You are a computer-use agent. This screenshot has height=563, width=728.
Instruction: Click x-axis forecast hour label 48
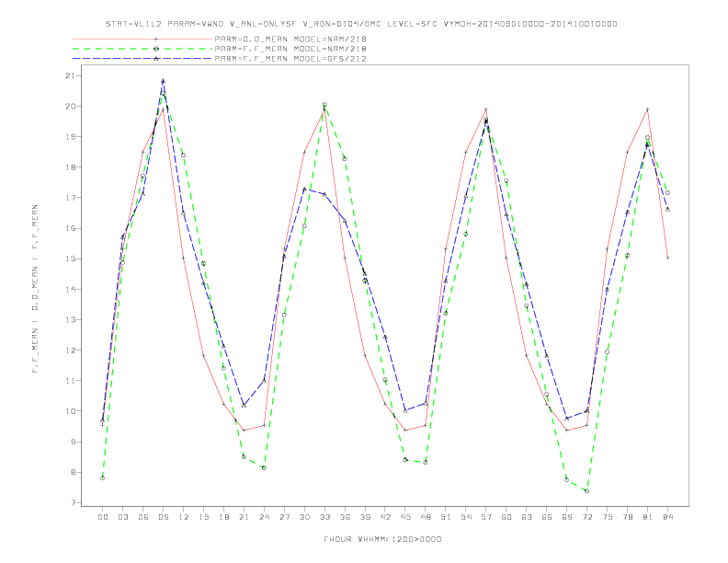(x=426, y=517)
